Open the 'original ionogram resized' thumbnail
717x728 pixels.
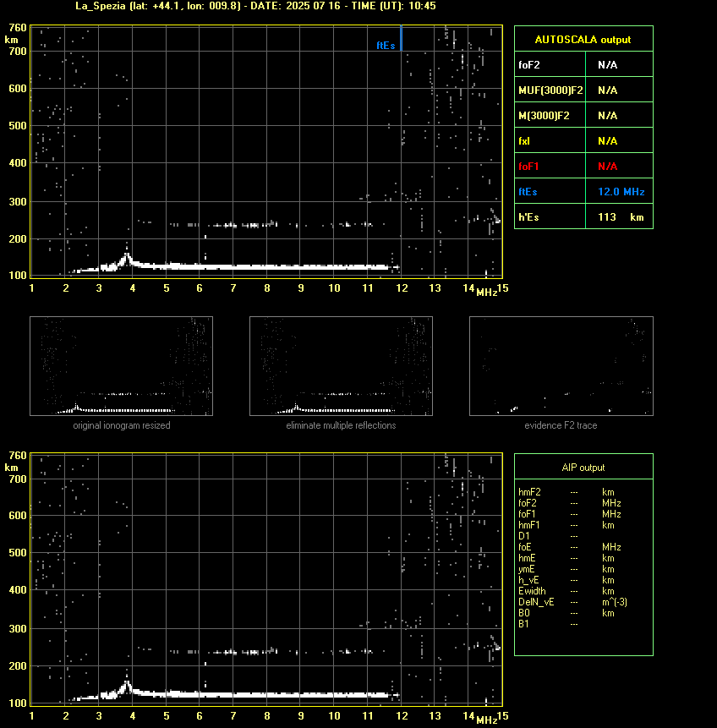click(x=121, y=366)
